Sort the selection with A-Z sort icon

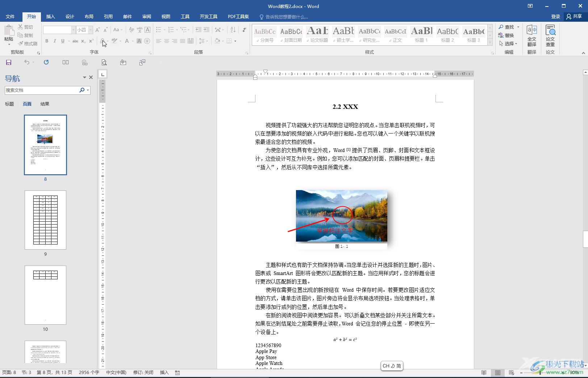(233, 30)
